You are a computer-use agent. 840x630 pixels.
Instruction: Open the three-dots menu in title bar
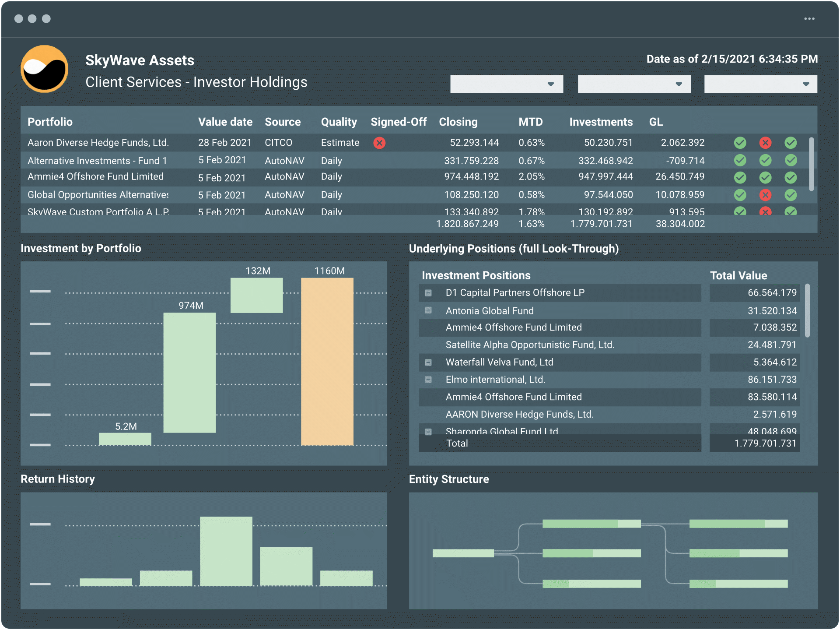(809, 19)
